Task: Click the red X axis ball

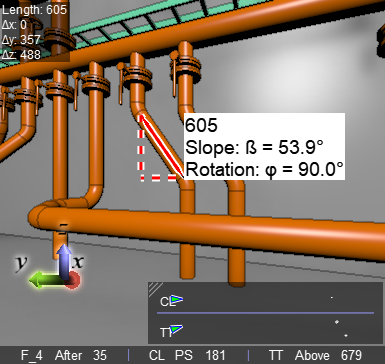Action: pos(72,280)
